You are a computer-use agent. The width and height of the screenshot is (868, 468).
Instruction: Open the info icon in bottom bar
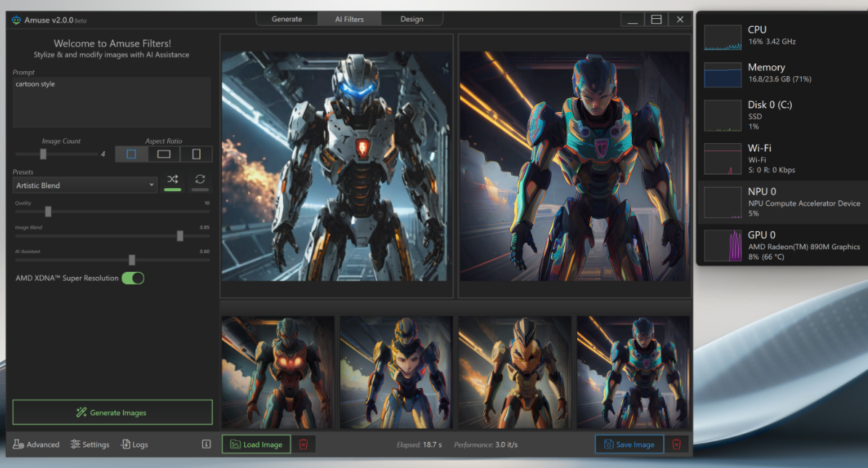[206, 444]
